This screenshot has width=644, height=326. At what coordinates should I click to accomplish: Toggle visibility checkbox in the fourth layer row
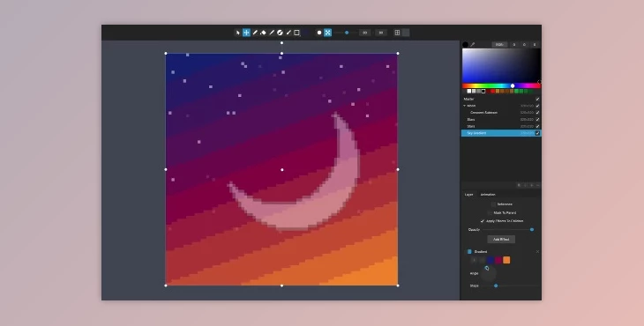coord(537,119)
